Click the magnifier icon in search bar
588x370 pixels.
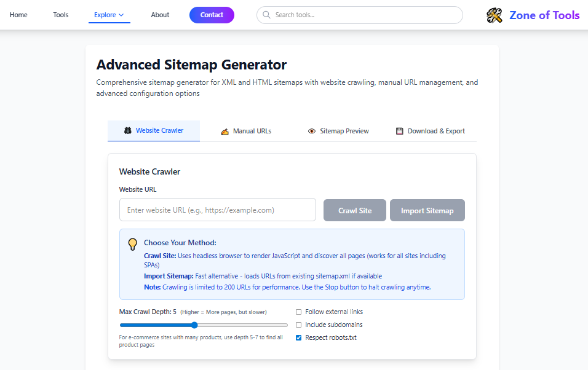click(266, 15)
